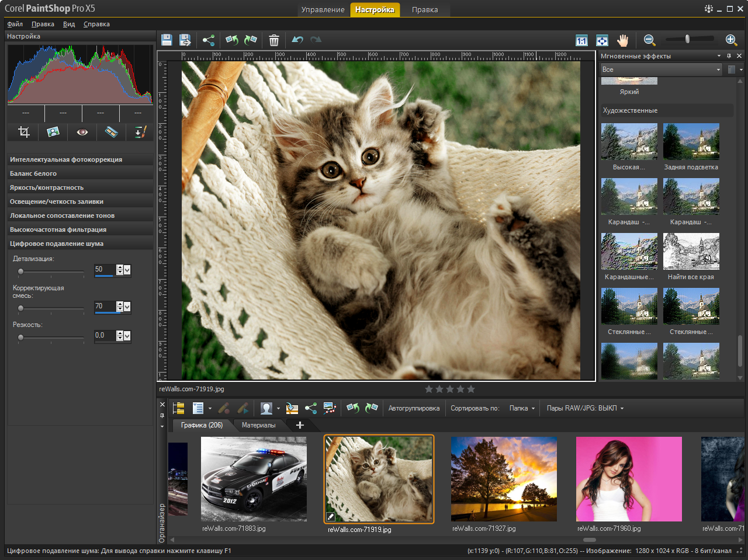
Task: Open the Правка menu in the menu bar
Action: pos(43,24)
